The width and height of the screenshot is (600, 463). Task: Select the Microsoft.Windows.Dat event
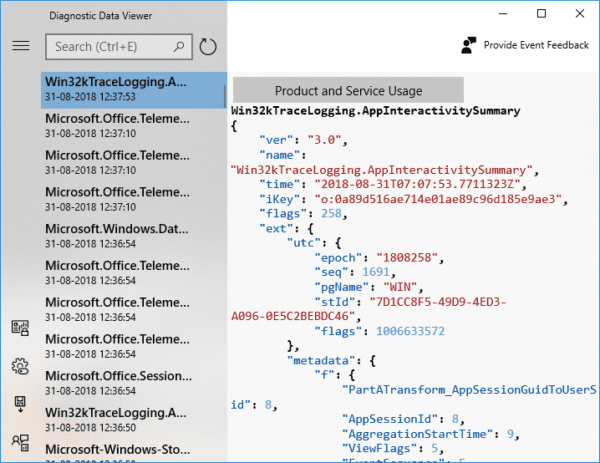133,236
